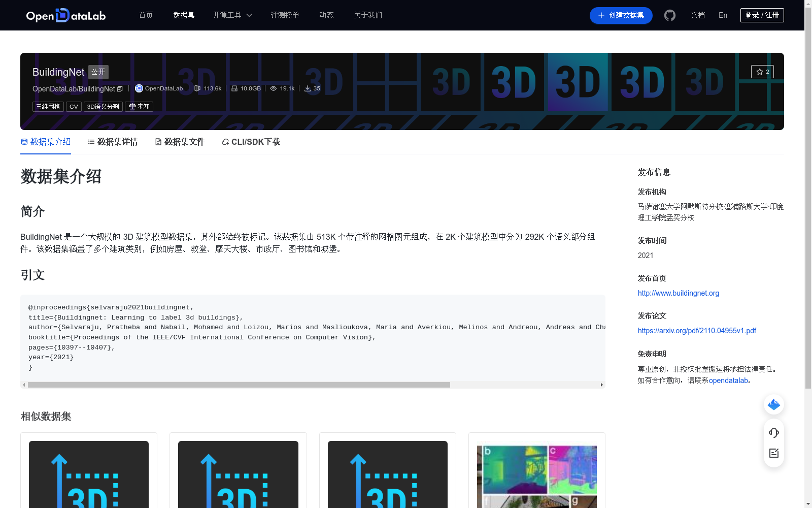The height and width of the screenshot is (508, 812).
Task: Click the OpenDataLab logo
Action: point(66,15)
